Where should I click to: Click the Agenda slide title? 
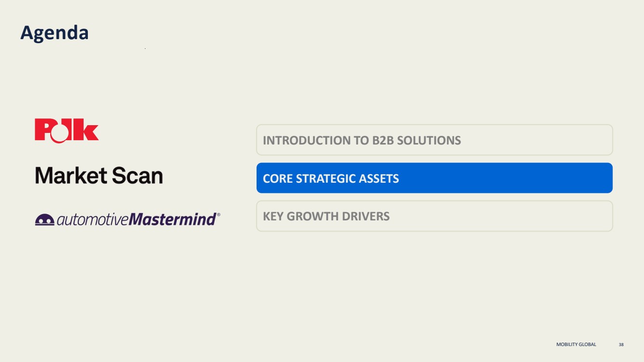(55, 33)
